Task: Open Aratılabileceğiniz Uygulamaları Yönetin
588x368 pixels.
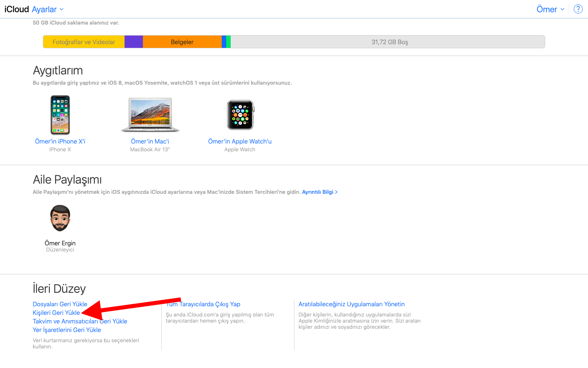Action: click(351, 304)
